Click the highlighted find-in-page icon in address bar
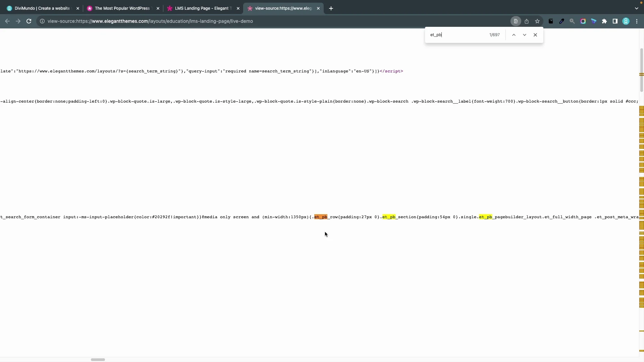 (x=516, y=21)
